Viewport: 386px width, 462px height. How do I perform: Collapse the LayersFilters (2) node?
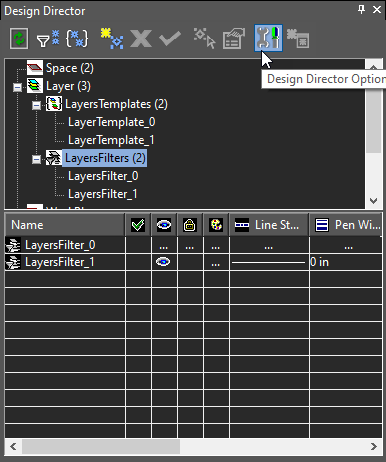(36, 160)
